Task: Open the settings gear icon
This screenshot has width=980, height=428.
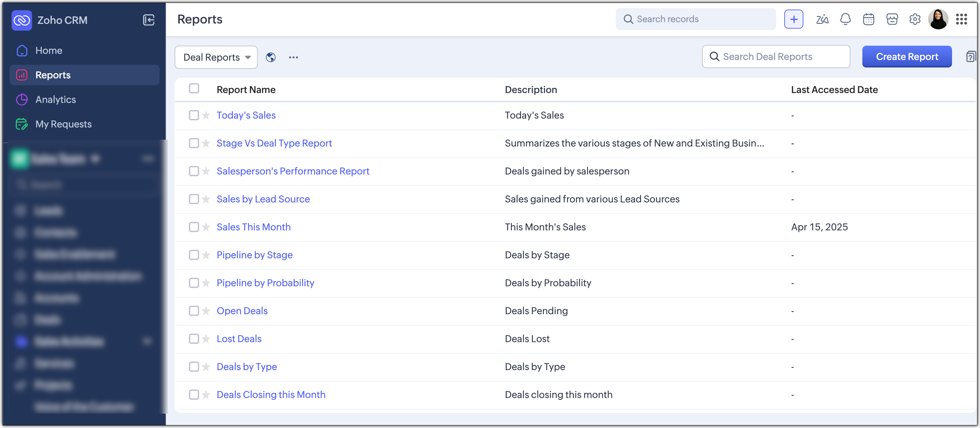Action: [915, 19]
